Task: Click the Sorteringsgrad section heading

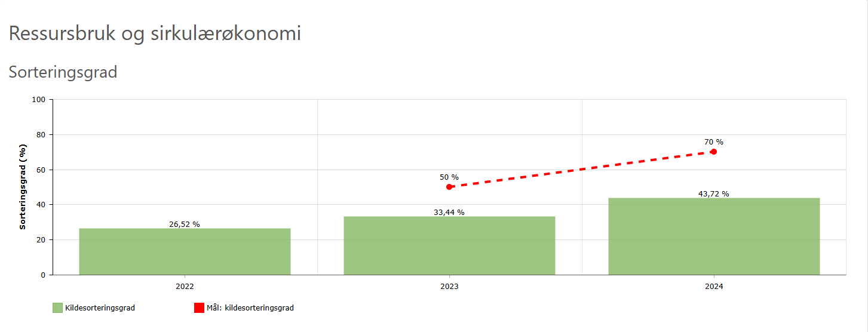Action: tap(63, 72)
